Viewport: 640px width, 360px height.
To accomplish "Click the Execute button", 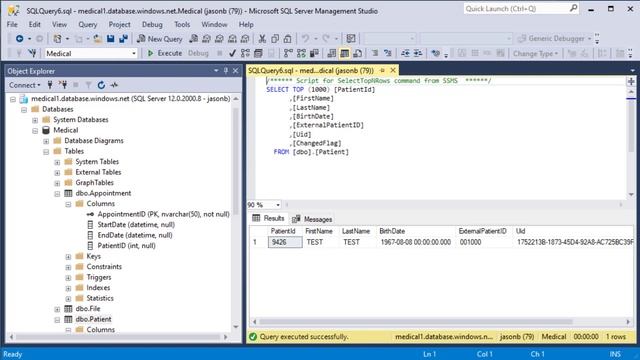I will pos(165,53).
